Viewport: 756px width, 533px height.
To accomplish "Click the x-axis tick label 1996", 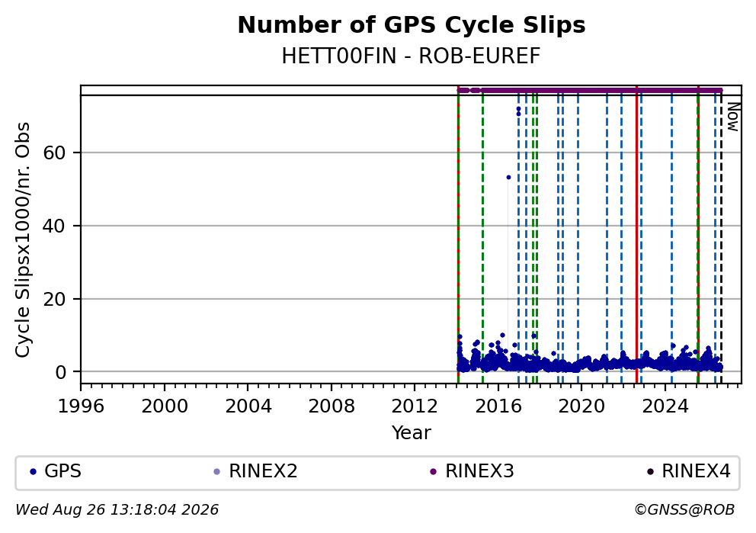I will pyautogui.click(x=81, y=406).
